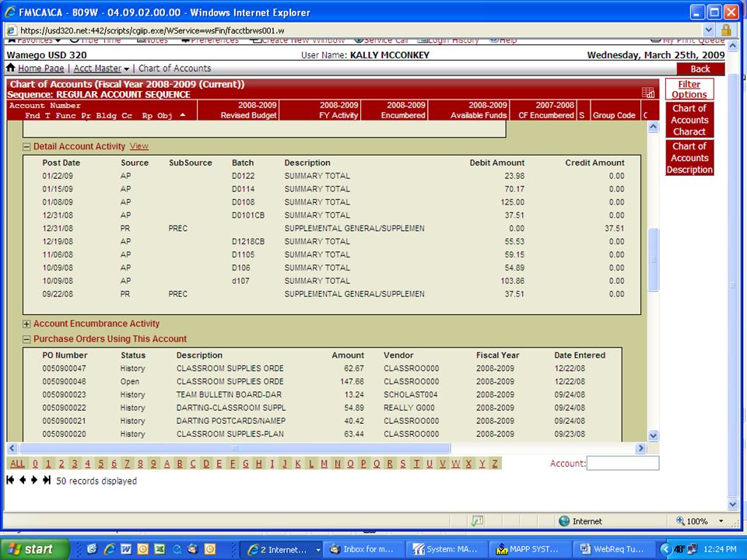
Task: Open the spreadsheet export icon in the red header
Action: pyautogui.click(x=648, y=93)
